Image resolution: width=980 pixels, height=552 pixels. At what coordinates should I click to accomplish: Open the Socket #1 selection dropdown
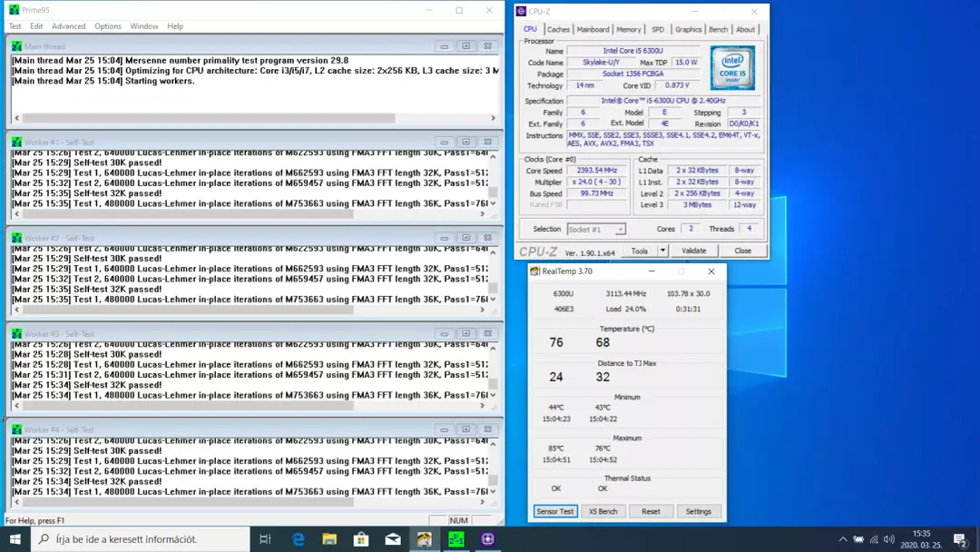tap(596, 230)
